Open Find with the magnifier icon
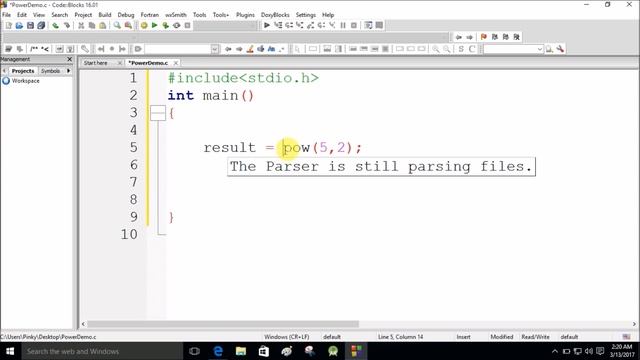The image size is (640, 360). [x=117, y=25]
